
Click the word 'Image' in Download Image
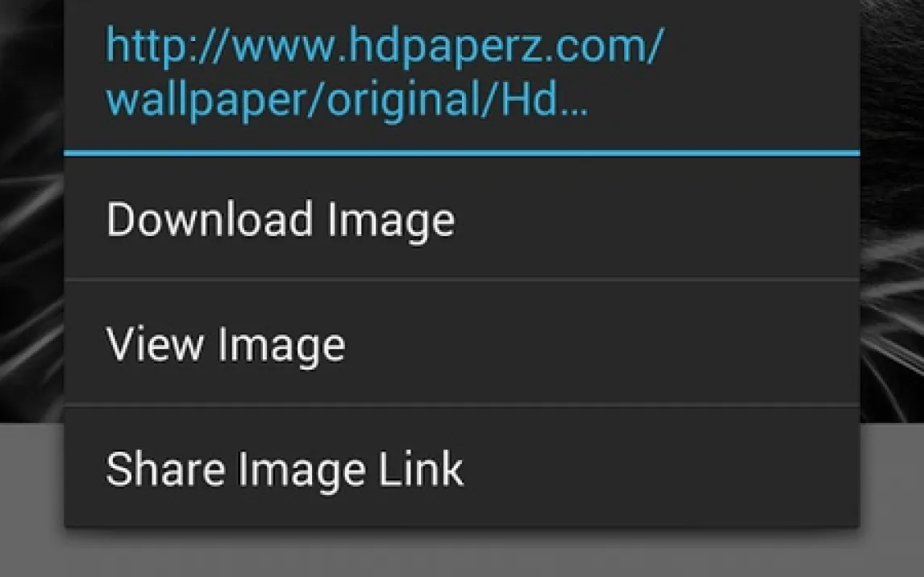point(391,220)
